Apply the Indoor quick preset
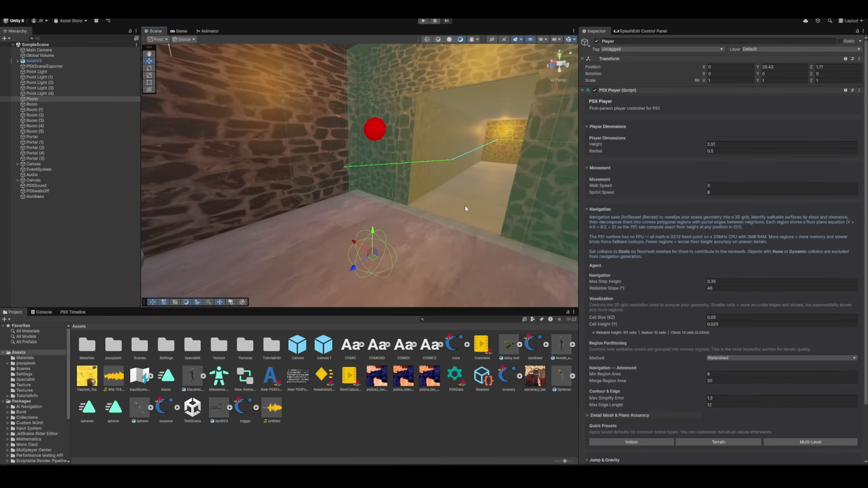 click(x=631, y=442)
